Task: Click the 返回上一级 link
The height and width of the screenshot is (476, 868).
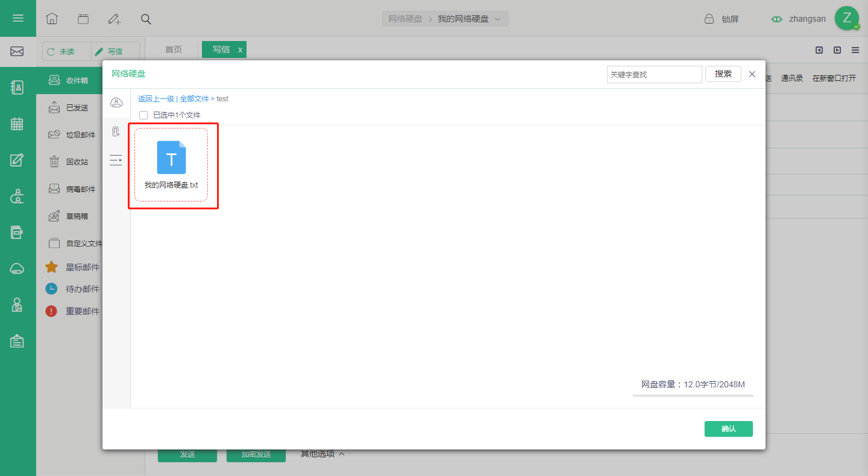Action: [x=156, y=98]
